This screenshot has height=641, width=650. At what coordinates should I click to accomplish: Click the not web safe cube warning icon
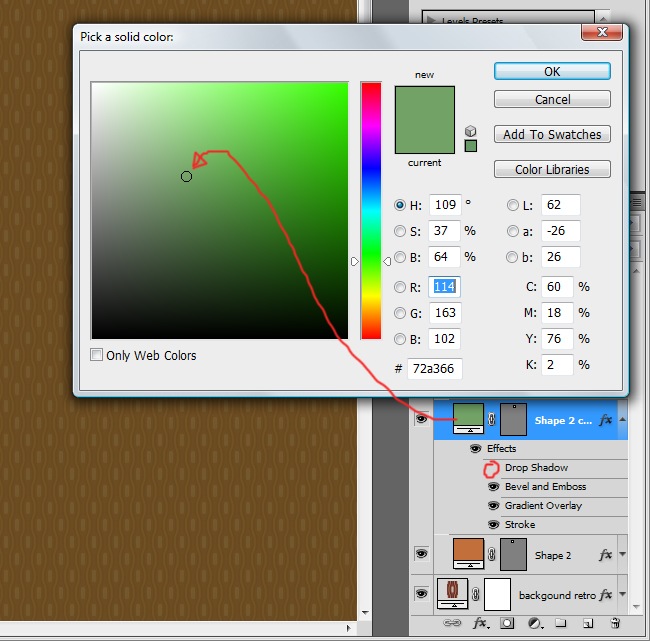click(471, 131)
